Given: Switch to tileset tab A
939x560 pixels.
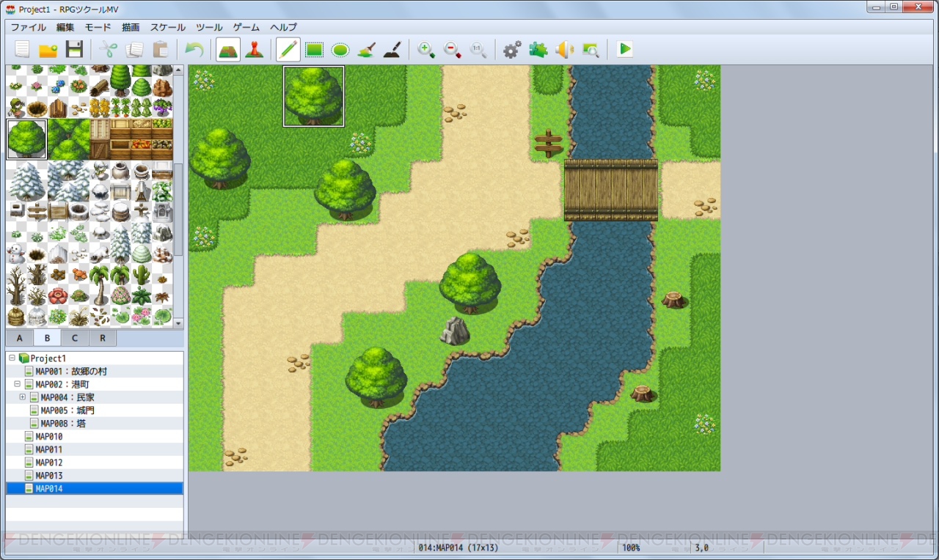Looking at the screenshot, I should 20,338.
